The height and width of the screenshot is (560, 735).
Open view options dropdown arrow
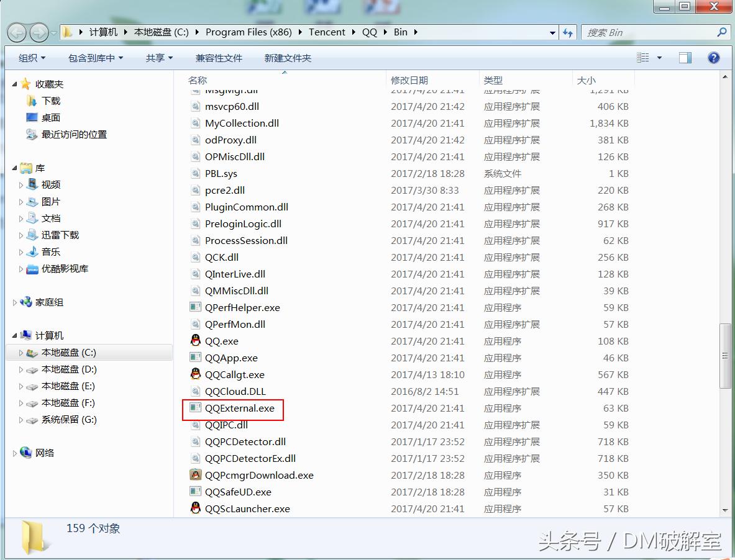(659, 58)
